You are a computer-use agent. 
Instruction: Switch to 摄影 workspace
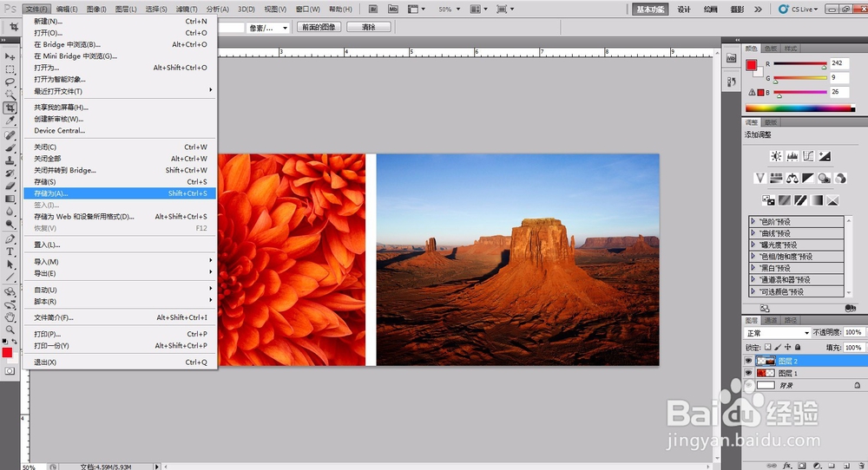737,9
